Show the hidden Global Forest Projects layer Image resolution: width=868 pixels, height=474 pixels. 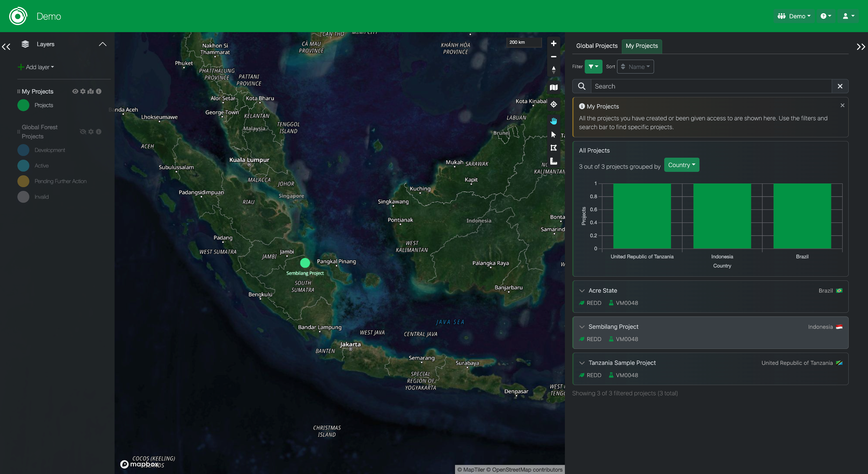pos(83,132)
